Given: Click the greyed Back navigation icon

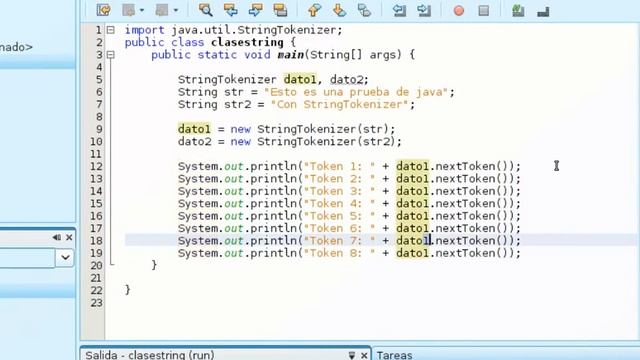Looking at the screenshot, I should click(x=129, y=10).
